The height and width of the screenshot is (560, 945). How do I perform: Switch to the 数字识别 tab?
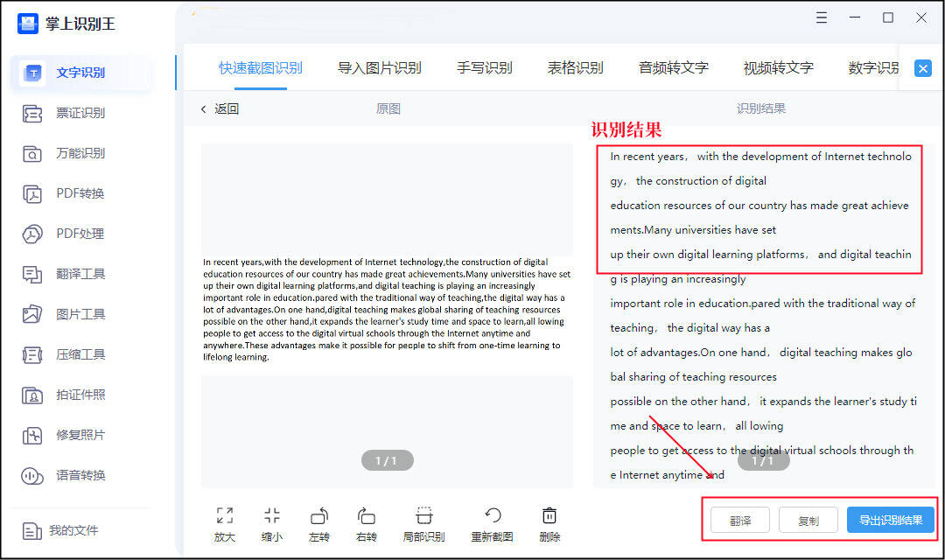point(873,68)
